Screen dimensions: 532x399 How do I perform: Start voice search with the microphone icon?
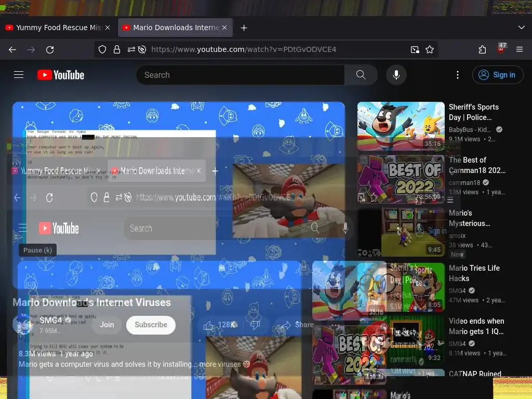click(x=396, y=75)
